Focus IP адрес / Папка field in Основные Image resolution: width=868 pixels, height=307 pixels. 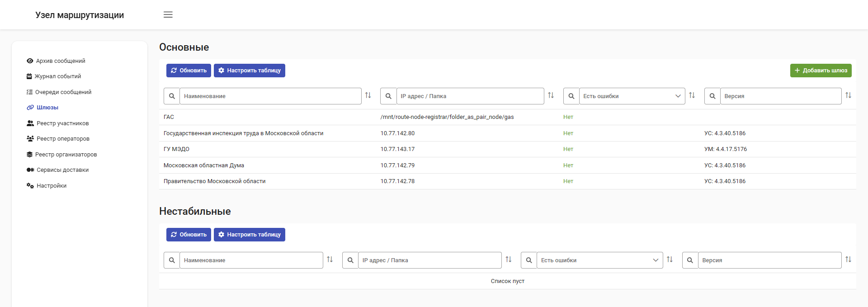pyautogui.click(x=470, y=96)
